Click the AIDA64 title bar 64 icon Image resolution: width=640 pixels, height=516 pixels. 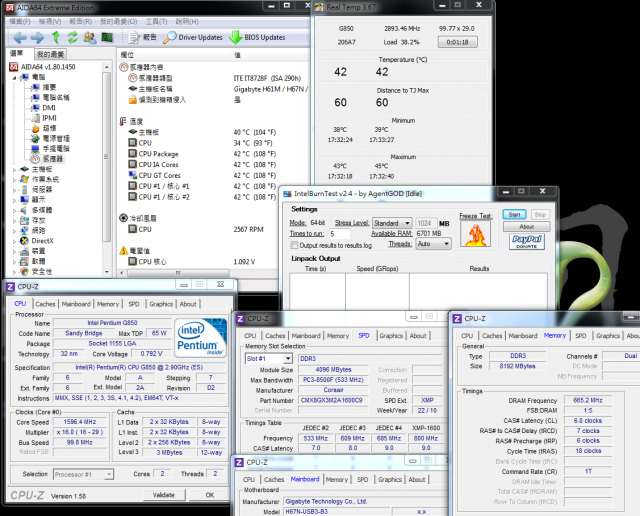pyautogui.click(x=10, y=8)
